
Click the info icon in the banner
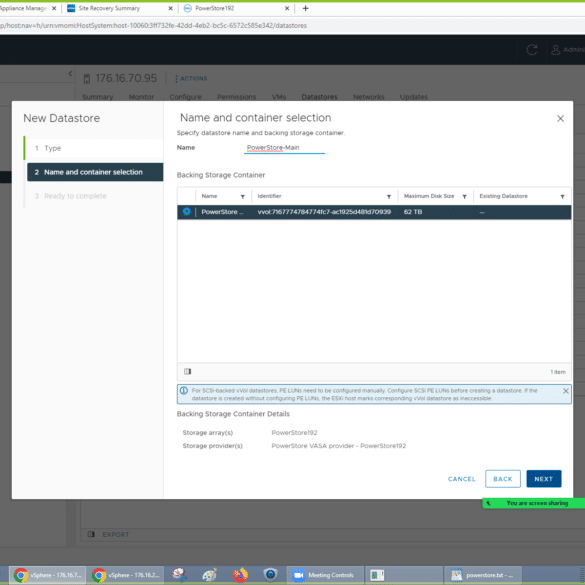(x=184, y=391)
